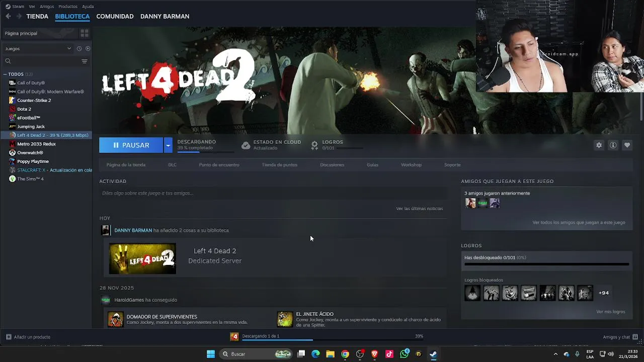
Task: Open TikTok from taskbar
Action: click(389, 354)
